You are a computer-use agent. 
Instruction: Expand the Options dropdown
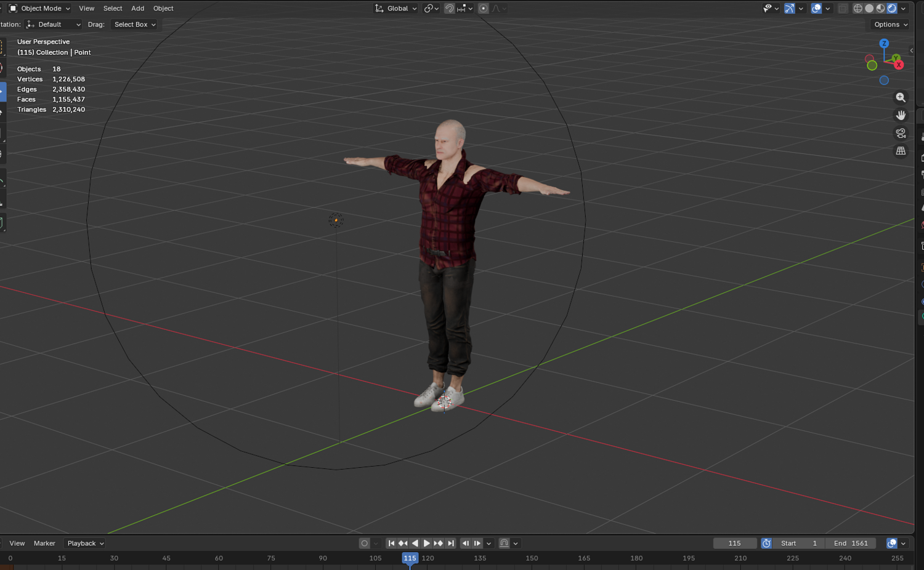891,25
